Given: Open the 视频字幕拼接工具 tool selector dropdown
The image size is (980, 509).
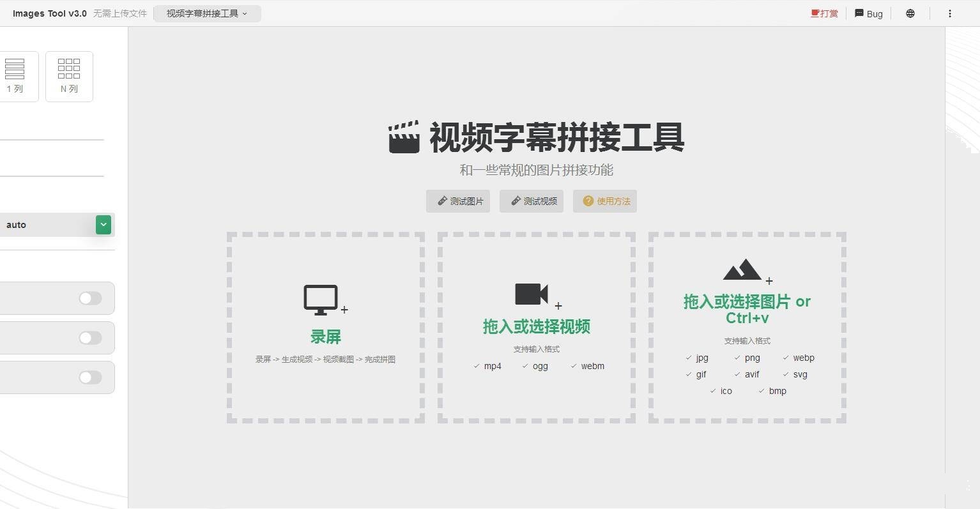Looking at the screenshot, I should [x=206, y=13].
